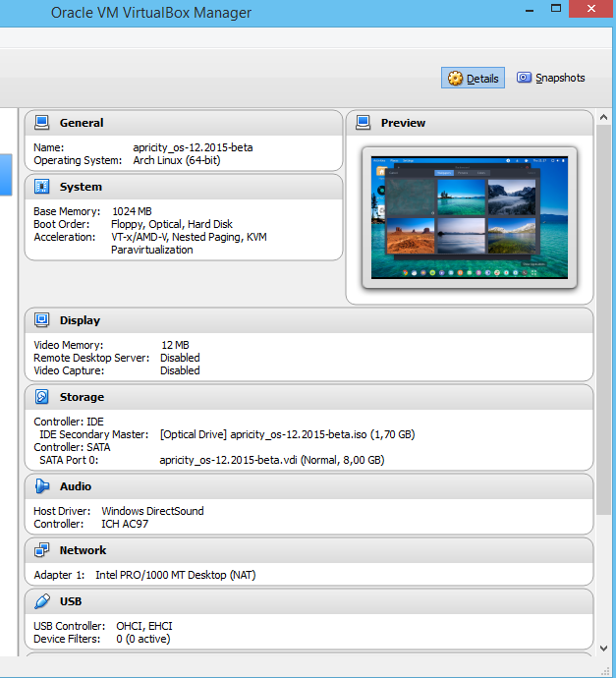Select the Details view button
616x678 pixels.
(x=473, y=78)
